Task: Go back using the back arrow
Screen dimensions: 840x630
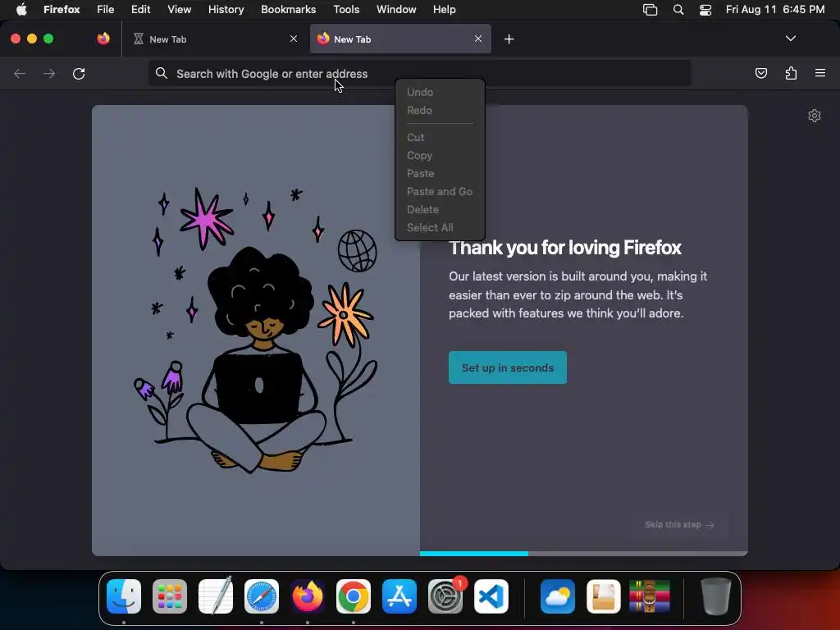Action: 20,73
